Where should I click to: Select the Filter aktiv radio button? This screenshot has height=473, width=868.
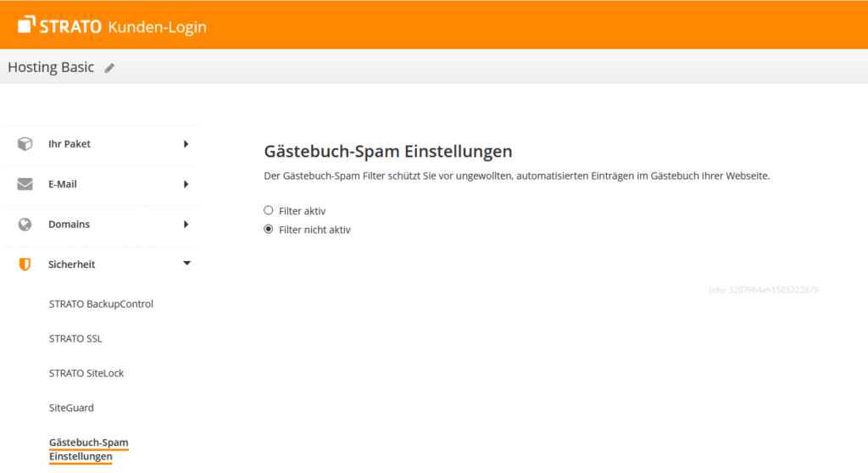(269, 210)
